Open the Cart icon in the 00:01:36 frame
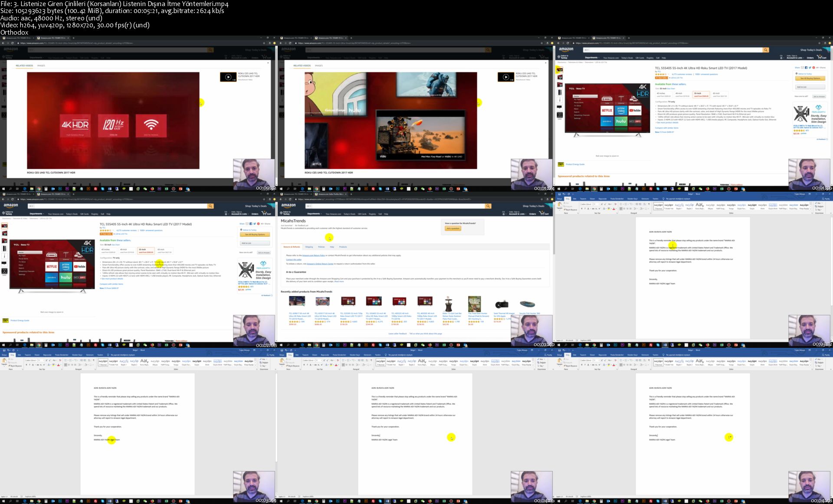833x504 pixels. (822, 57)
